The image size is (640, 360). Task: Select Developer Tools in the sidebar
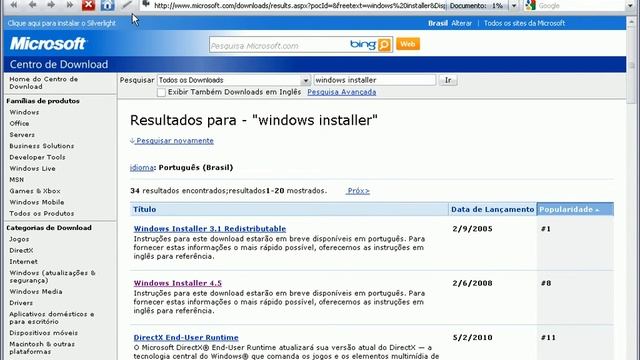(x=37, y=157)
